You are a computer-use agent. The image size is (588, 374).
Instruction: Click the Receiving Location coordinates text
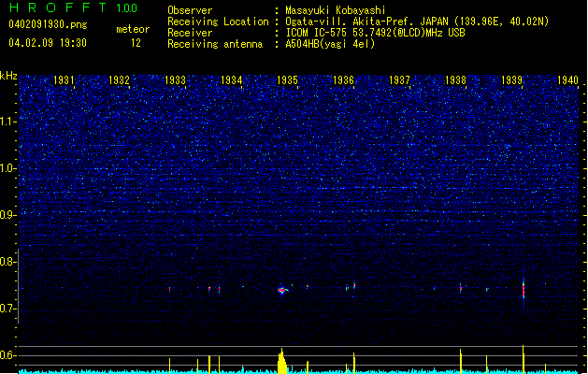tap(417, 22)
